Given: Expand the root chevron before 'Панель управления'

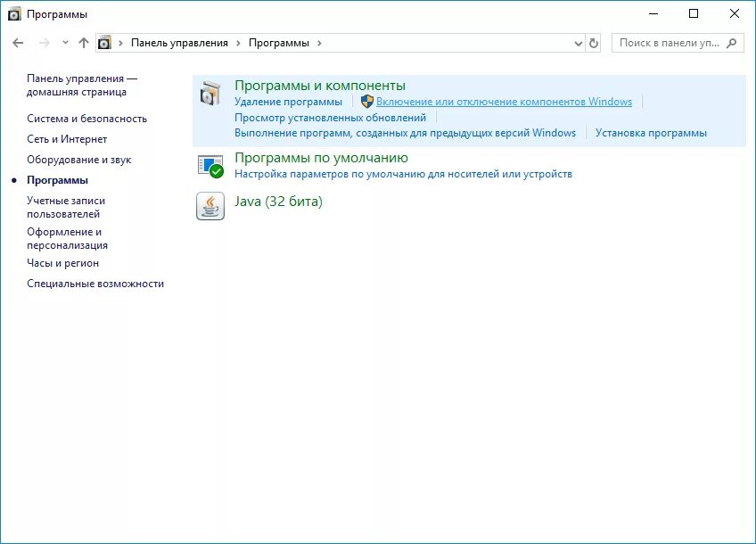Looking at the screenshot, I should coord(120,43).
